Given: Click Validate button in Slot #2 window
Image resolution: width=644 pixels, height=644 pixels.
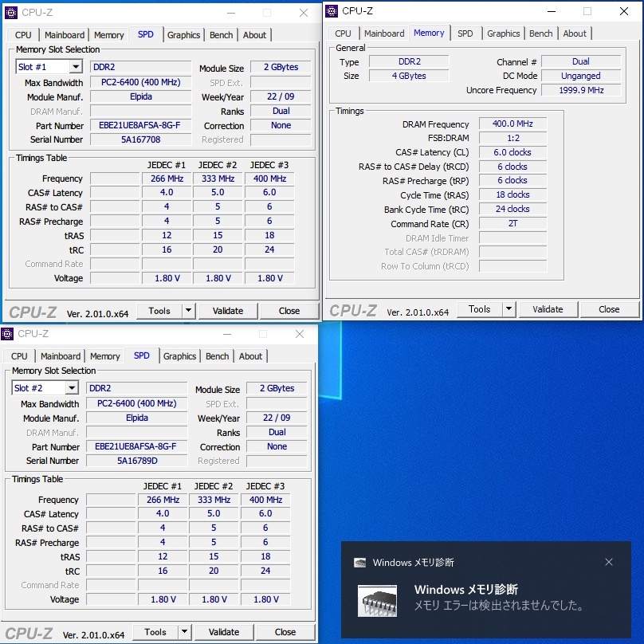Looking at the screenshot, I should click(224, 632).
